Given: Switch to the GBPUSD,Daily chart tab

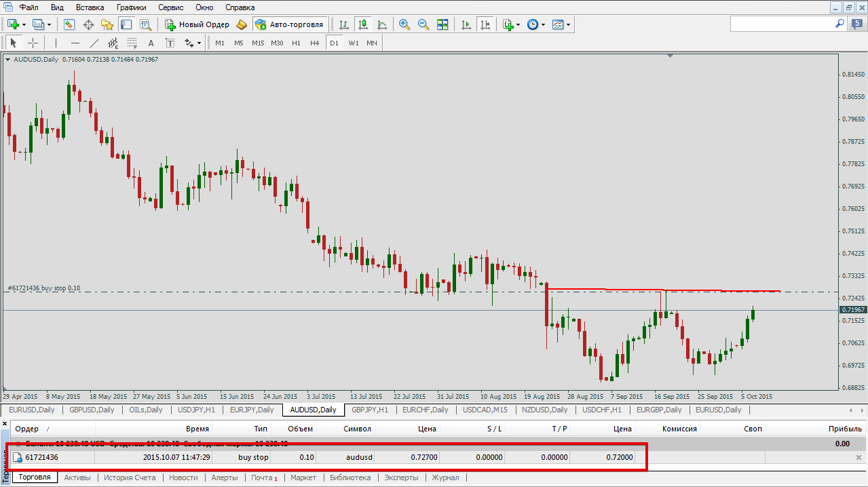Looking at the screenshot, I should pyautogui.click(x=91, y=410).
